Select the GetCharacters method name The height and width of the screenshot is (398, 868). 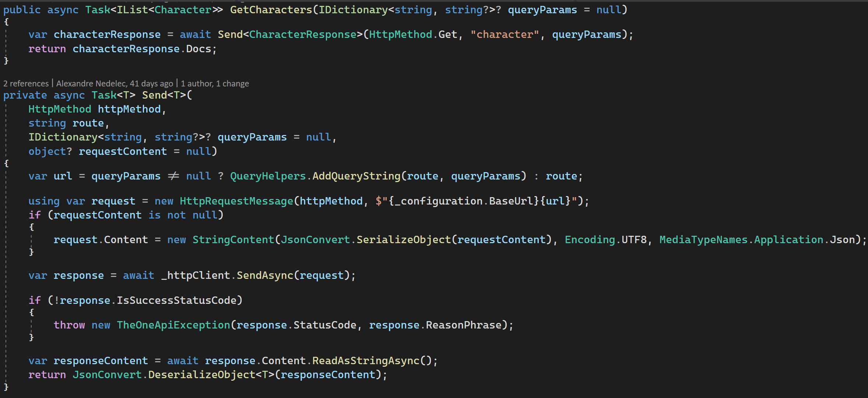(x=271, y=10)
